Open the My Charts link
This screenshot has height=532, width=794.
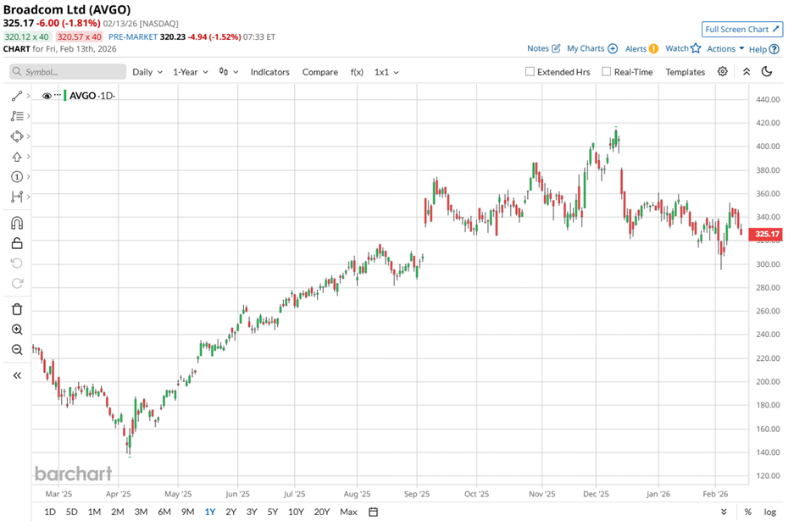coord(592,48)
